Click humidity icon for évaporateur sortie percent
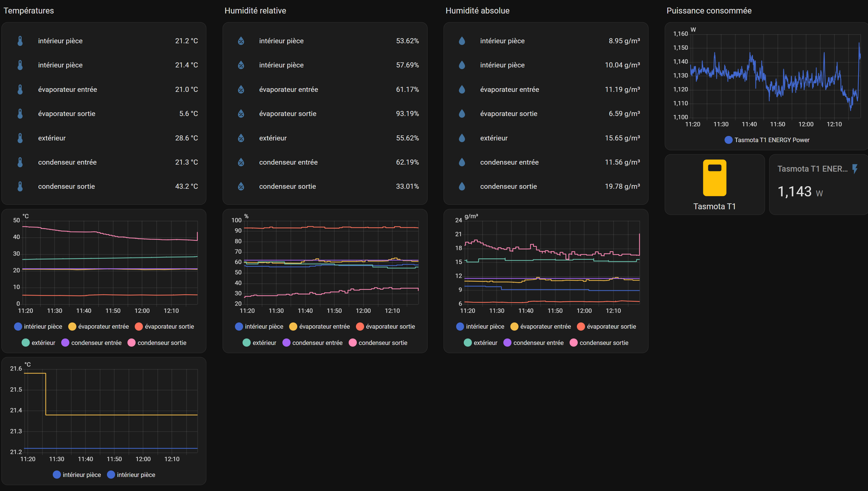868x491 pixels. click(x=241, y=114)
